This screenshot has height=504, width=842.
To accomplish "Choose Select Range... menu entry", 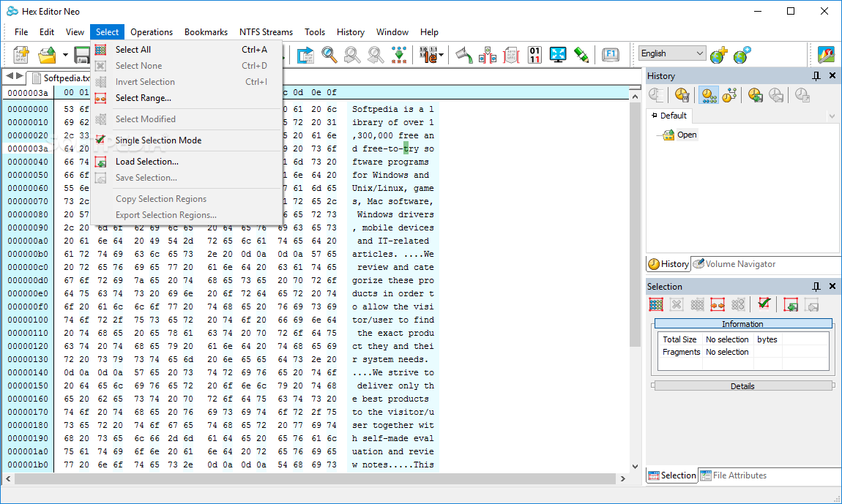I will 187,98.
